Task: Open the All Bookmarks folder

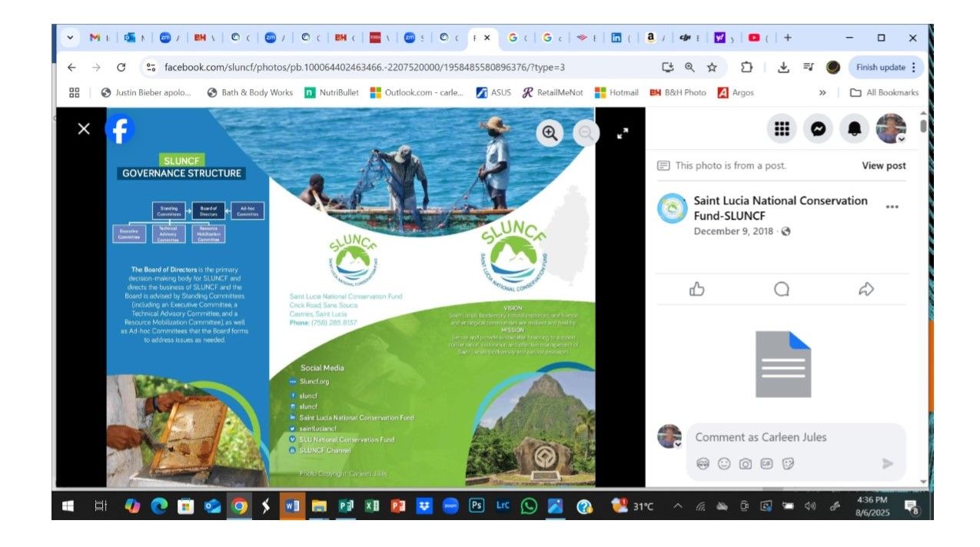Action: pyautogui.click(x=885, y=92)
